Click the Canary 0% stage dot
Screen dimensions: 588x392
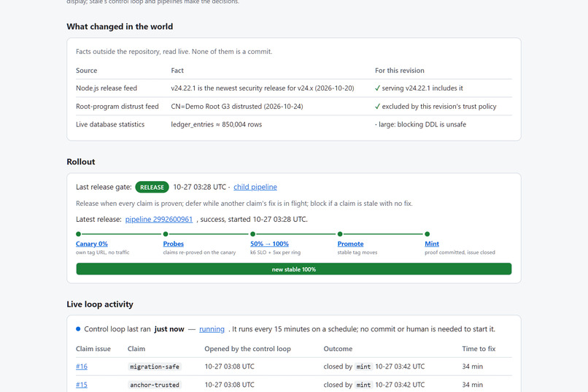pyautogui.click(x=78, y=234)
